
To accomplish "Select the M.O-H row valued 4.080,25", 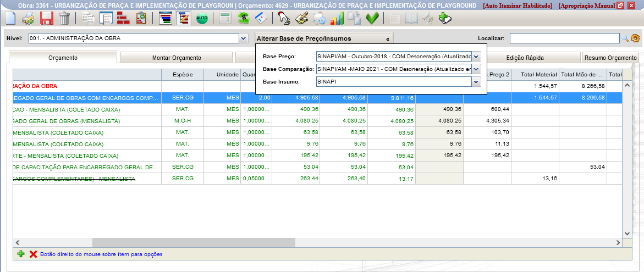I will click(x=318, y=121).
